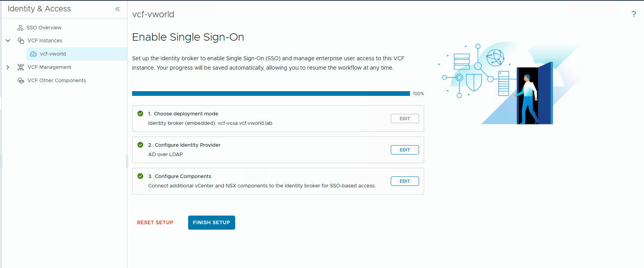Image resolution: width=644 pixels, height=268 pixels.
Task: Click the green checkmark for Configure Identity Provider
Action: click(140, 145)
